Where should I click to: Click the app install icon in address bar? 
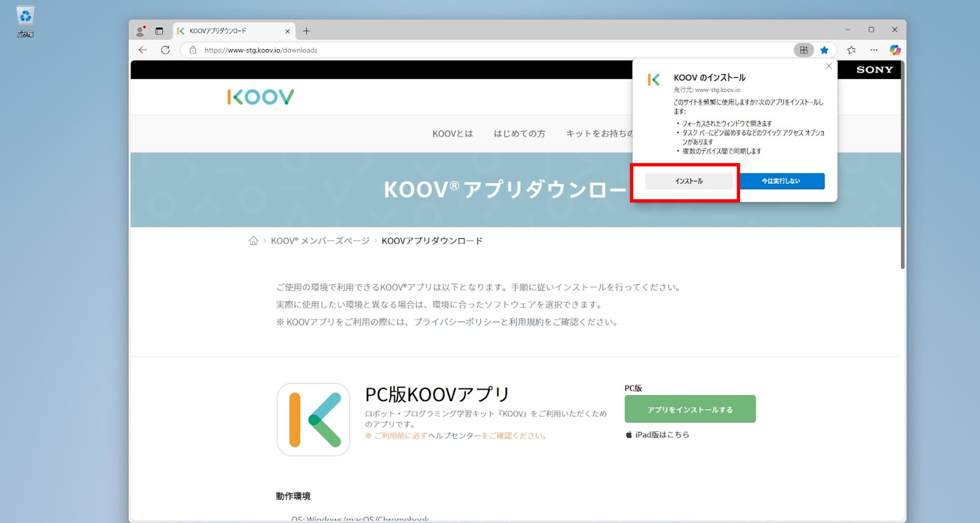(x=803, y=50)
